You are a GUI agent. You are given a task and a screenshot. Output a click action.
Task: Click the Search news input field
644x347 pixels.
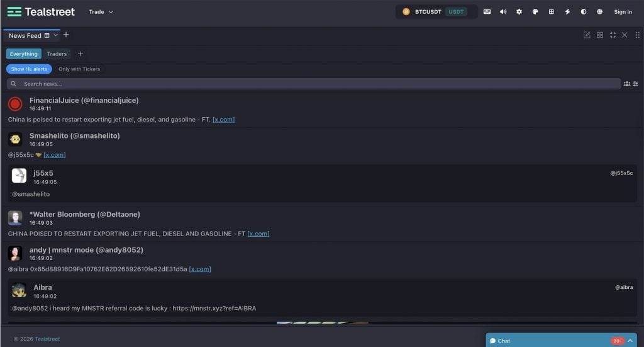(x=314, y=84)
